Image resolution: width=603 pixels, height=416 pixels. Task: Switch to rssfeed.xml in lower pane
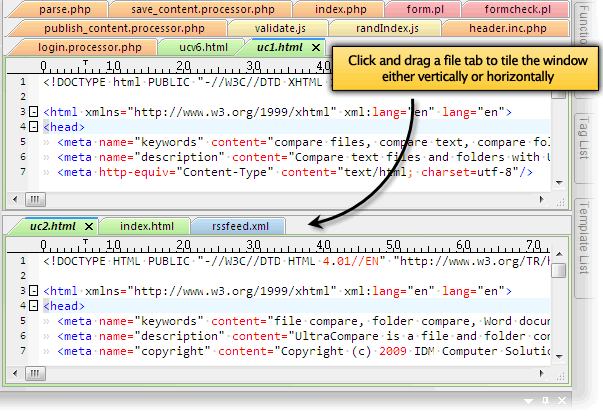(239, 227)
